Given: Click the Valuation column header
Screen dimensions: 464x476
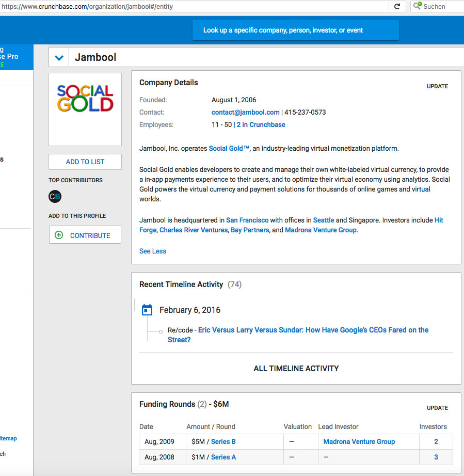Looking at the screenshot, I should 298,427.
